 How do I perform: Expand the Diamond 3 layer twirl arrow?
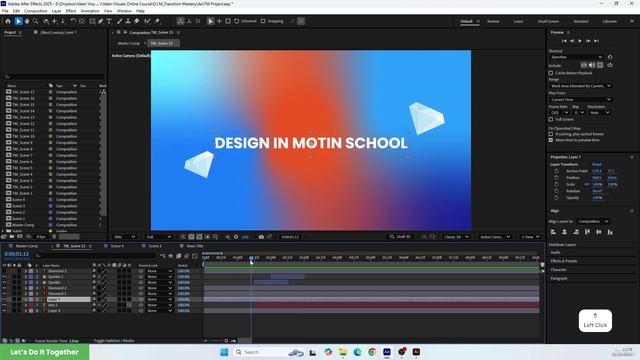click(26, 271)
